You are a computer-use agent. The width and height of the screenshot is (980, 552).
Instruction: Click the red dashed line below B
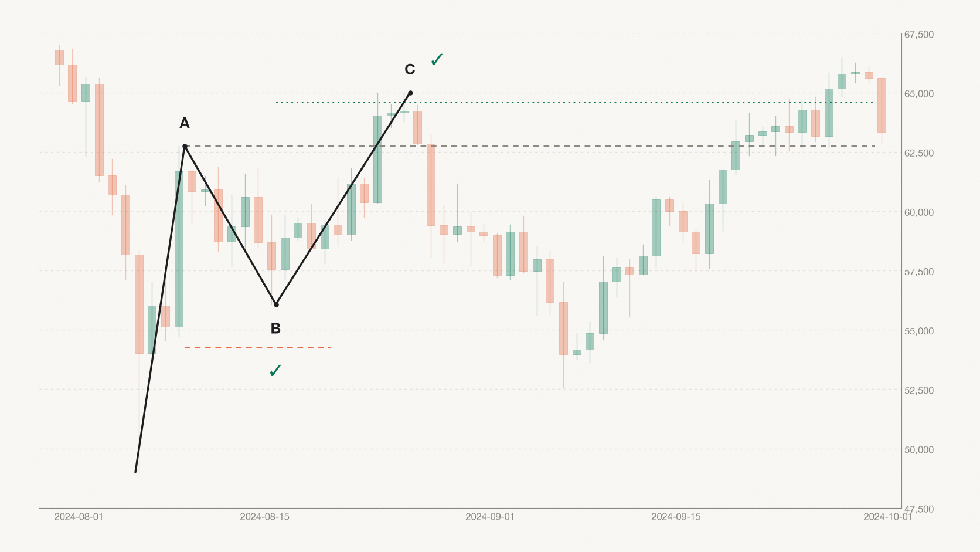tap(258, 348)
